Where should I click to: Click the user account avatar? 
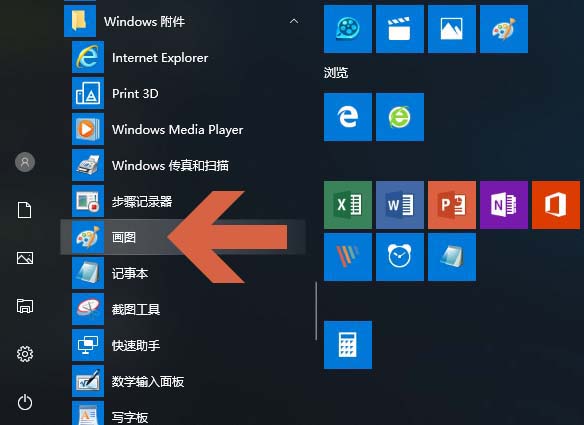pyautogui.click(x=25, y=162)
